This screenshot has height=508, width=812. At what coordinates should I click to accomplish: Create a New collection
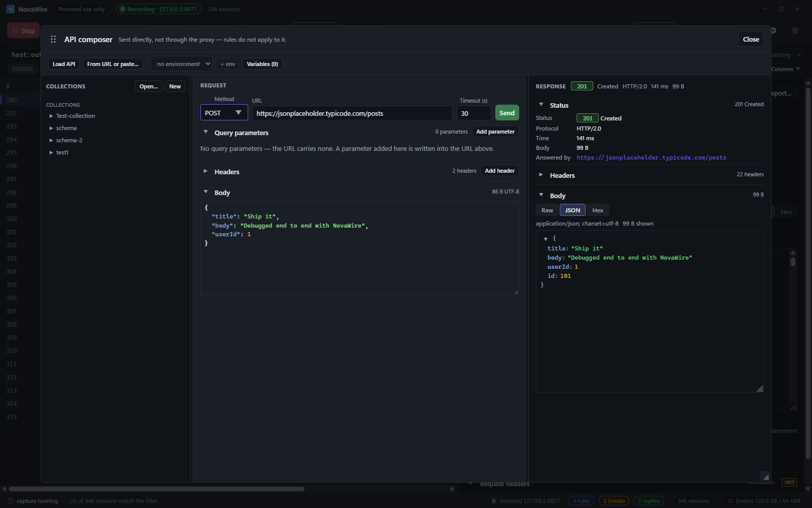[x=175, y=86]
